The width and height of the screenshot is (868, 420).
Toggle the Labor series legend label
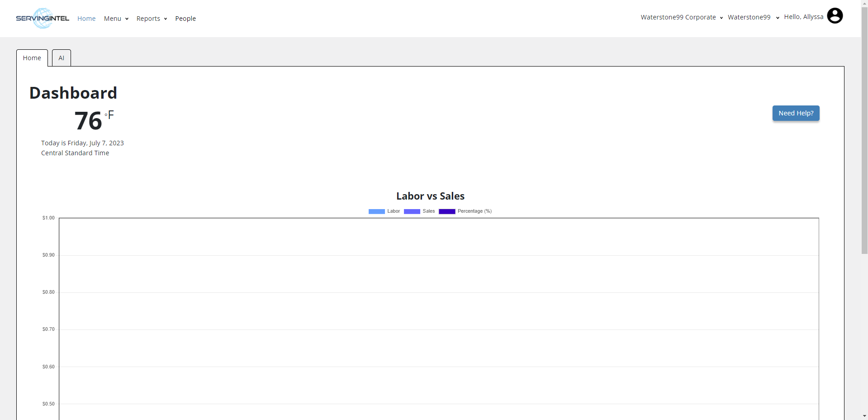[394, 211]
